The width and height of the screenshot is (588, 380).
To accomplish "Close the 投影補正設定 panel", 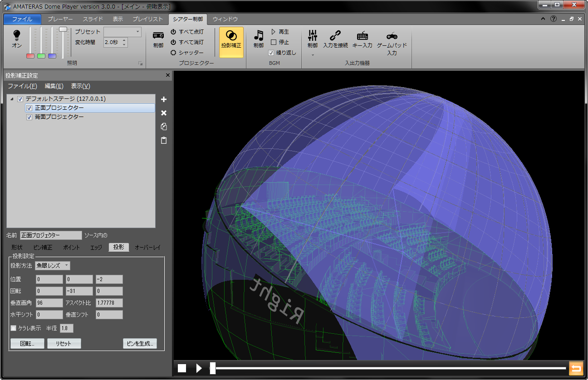I will point(168,75).
